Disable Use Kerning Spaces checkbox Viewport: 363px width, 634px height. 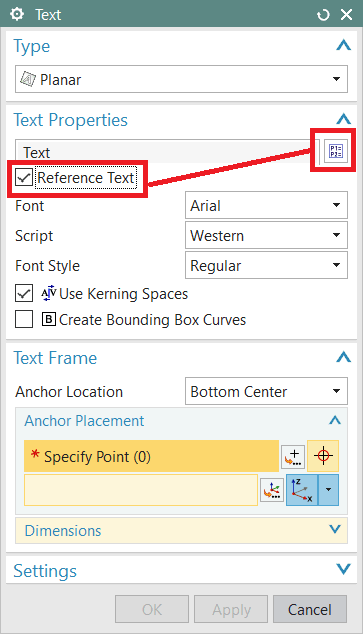[x=24, y=293]
